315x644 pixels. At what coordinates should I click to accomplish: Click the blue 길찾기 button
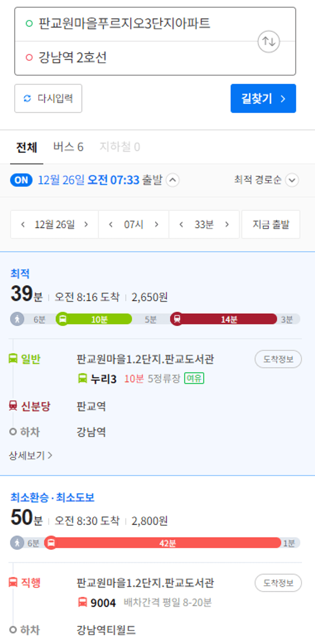pyautogui.click(x=263, y=98)
